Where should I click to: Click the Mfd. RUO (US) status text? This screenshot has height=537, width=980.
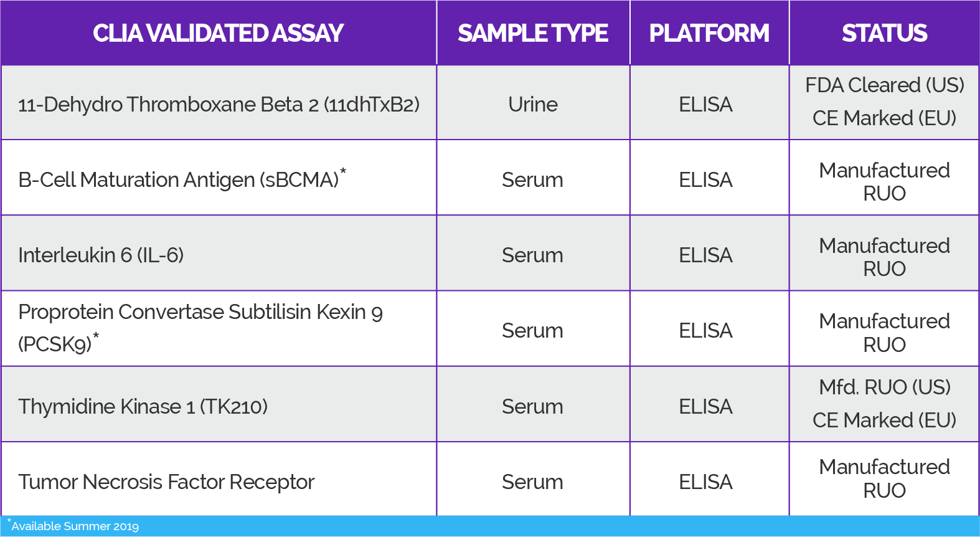coord(884,387)
